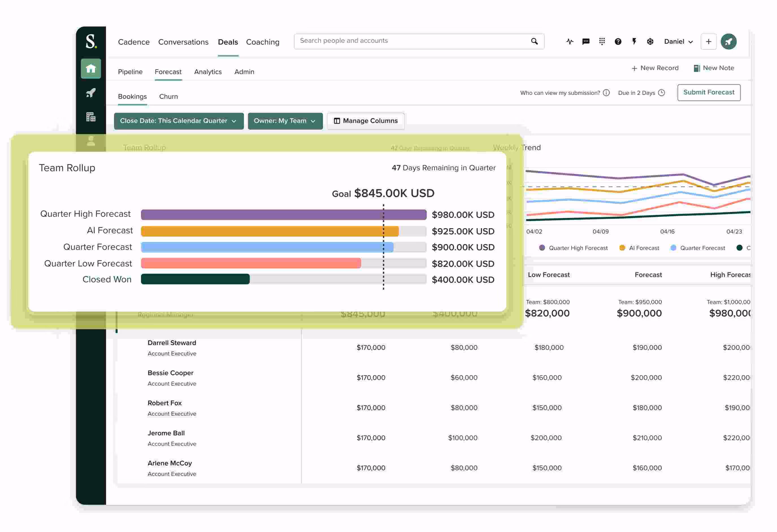Open the dialer keypad icon
777x532 pixels.
(602, 41)
